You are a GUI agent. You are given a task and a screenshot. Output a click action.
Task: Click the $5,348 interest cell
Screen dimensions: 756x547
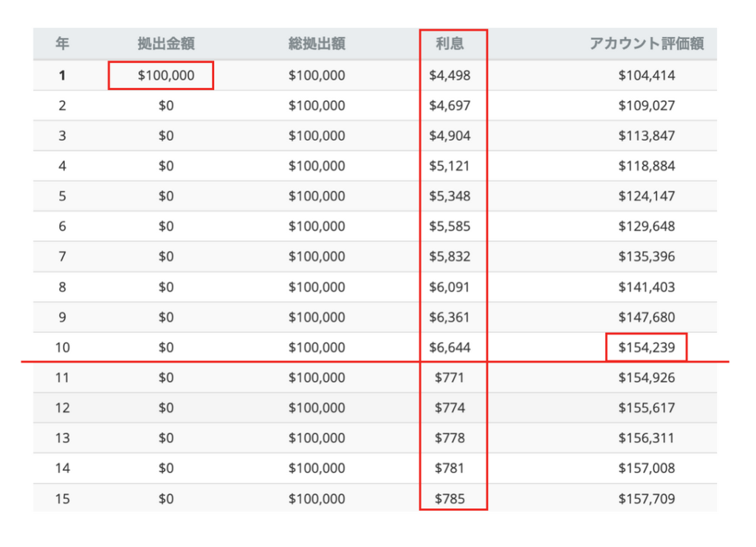pos(450,196)
